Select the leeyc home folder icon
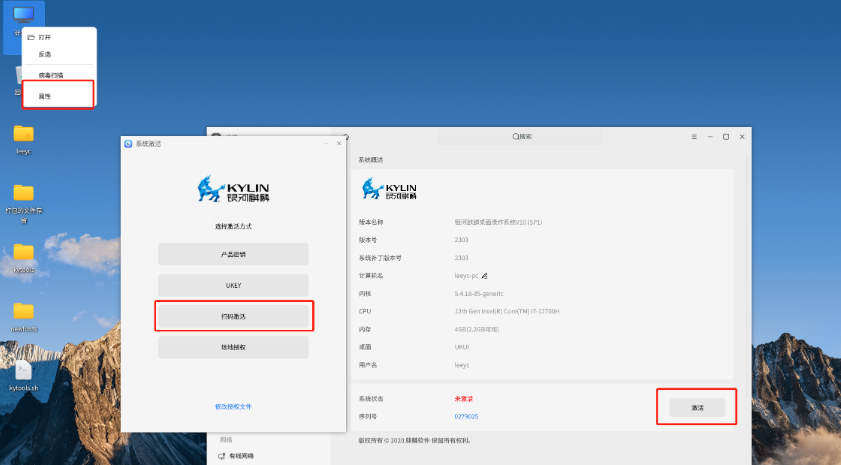This screenshot has height=465, width=841. point(24,134)
